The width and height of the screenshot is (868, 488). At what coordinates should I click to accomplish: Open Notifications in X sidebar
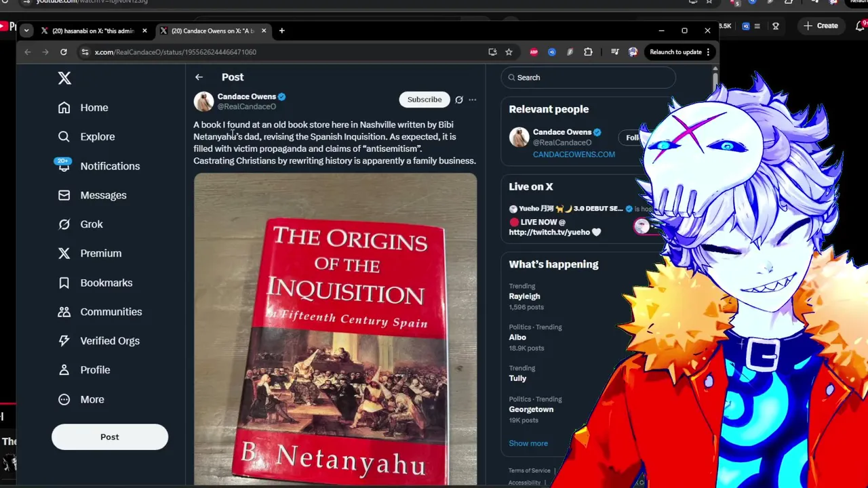(98, 166)
